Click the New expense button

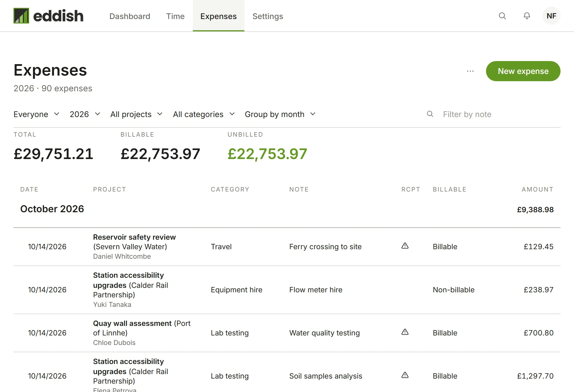pos(523,71)
